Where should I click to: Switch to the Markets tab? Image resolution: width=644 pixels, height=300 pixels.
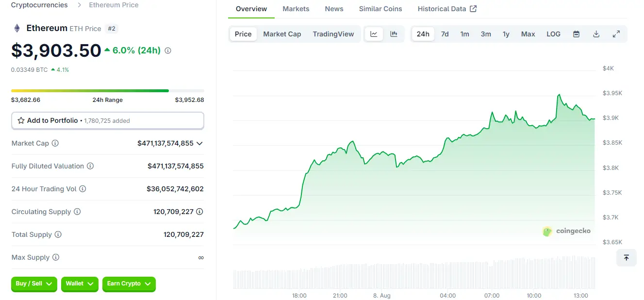pyautogui.click(x=296, y=9)
